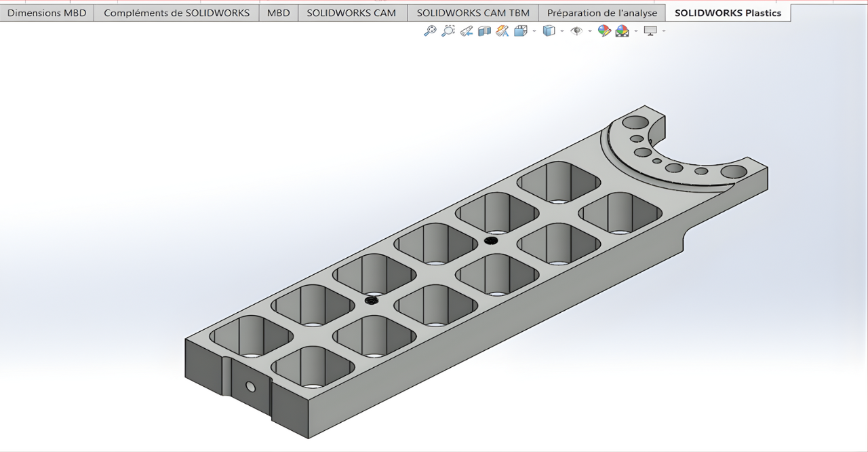Click the Display Style icon
This screenshot has height=452, width=868.
coord(549,31)
